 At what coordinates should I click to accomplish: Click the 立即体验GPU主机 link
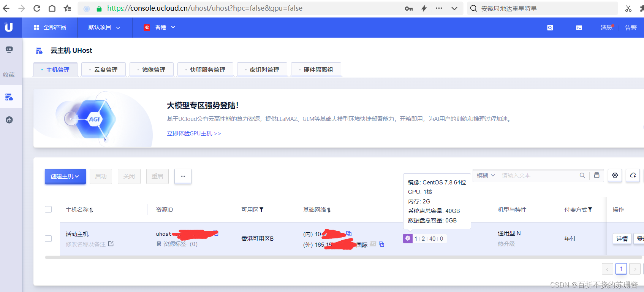pos(194,133)
